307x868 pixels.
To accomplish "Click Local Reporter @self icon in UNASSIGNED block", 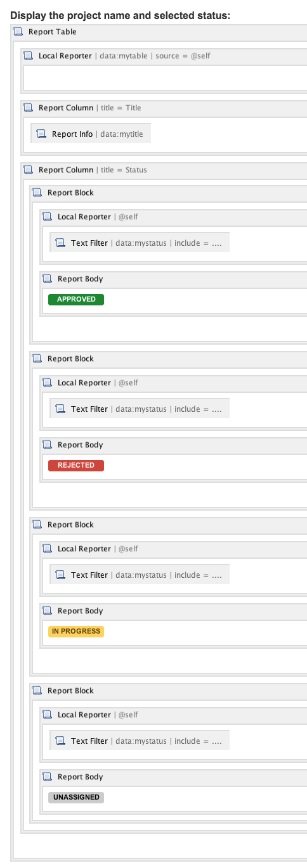I will point(48,715).
